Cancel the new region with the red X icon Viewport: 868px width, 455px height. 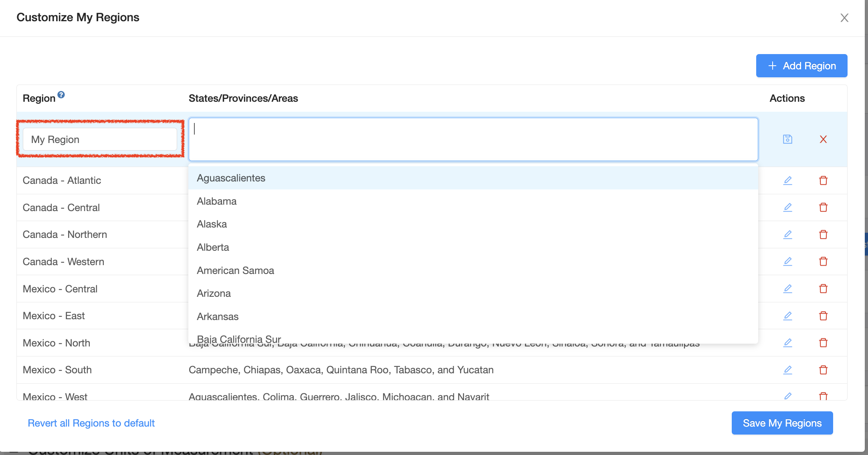coord(823,139)
